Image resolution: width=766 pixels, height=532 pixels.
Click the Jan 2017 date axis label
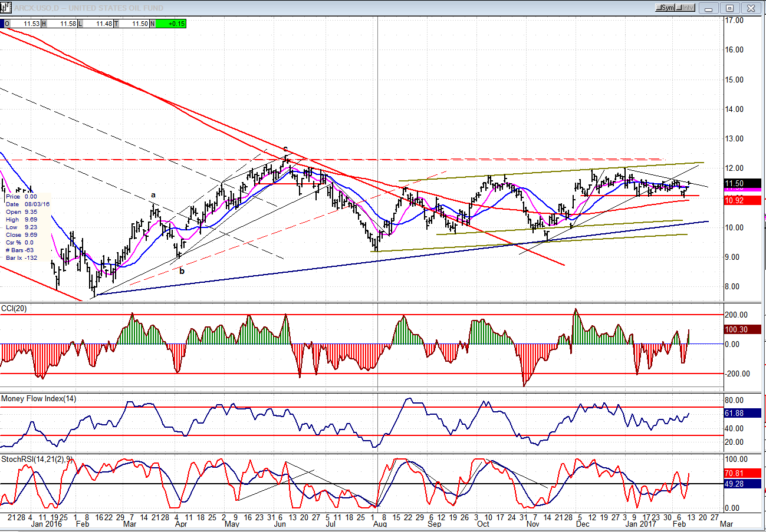pos(639,523)
